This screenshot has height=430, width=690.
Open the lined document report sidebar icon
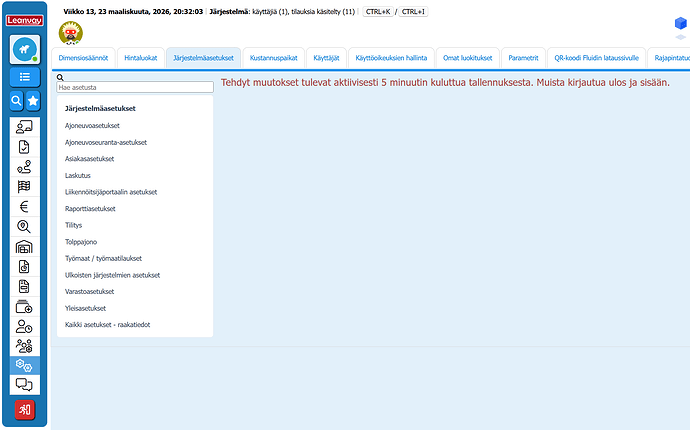tap(24, 287)
